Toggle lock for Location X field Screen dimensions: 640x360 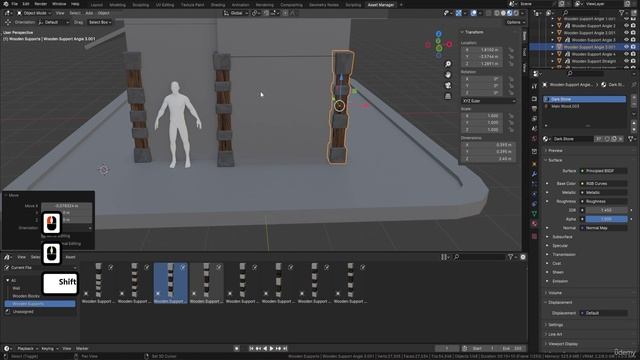511,50
